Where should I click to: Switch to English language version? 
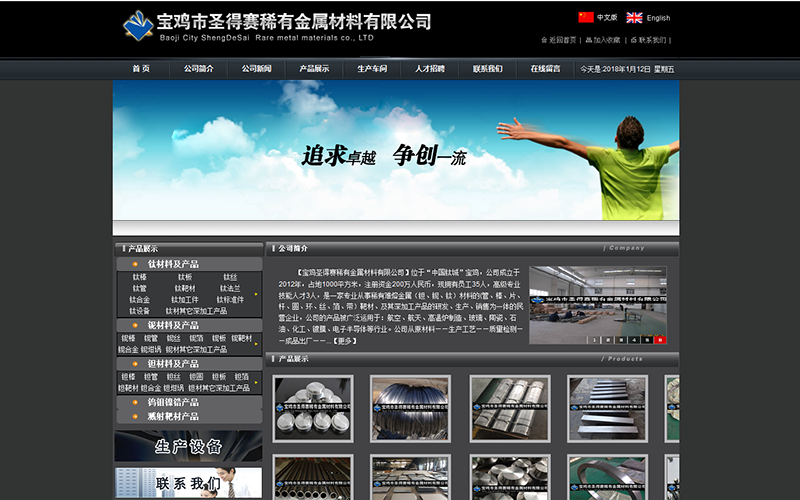pyautogui.click(x=658, y=18)
